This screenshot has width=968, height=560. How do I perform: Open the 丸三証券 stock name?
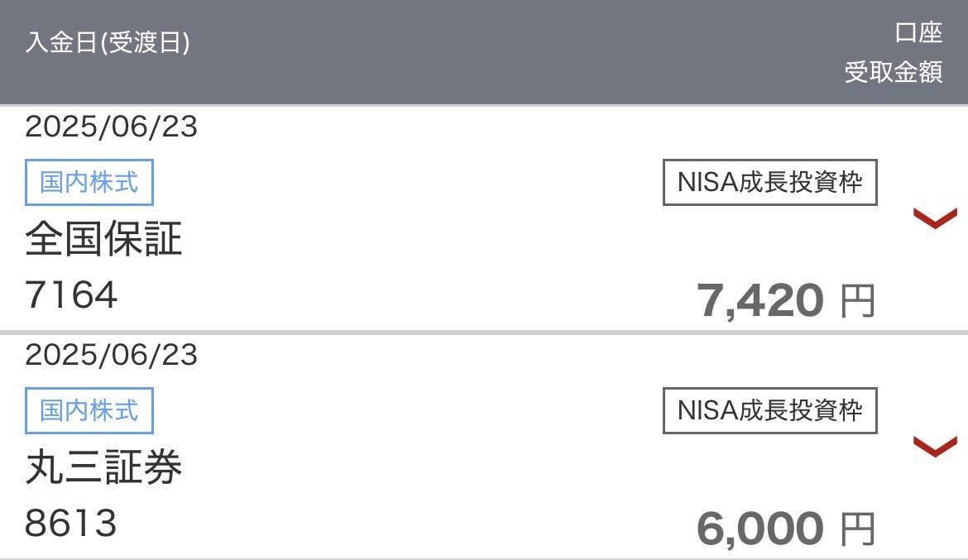pos(103,467)
